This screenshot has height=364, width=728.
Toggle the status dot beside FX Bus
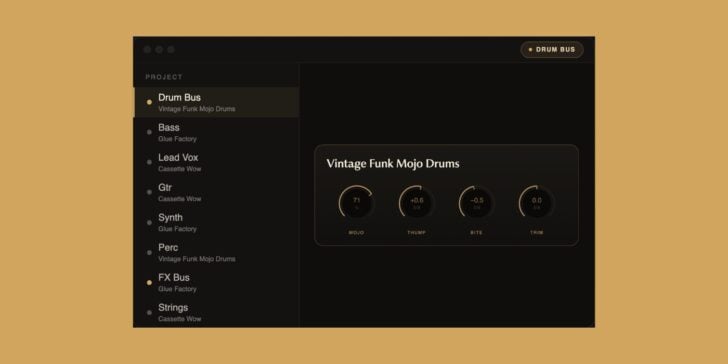point(149,282)
